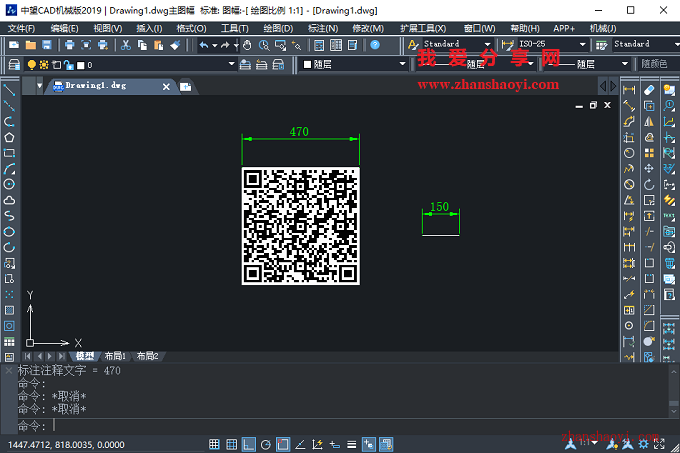680x453 pixels.
Task: Expand the document tab list arrow
Action: (39, 86)
